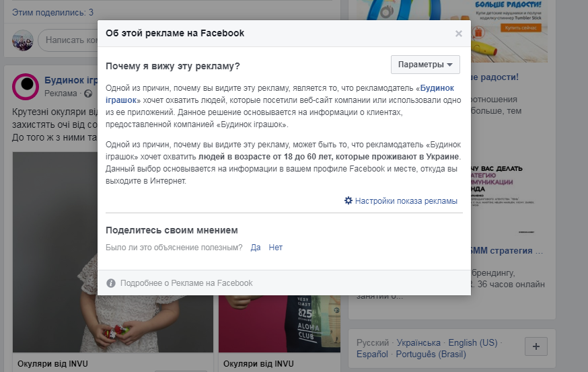588x372 pixels.
Task: Open the Будинок іграшок page avatar in the post
Action: click(x=26, y=87)
